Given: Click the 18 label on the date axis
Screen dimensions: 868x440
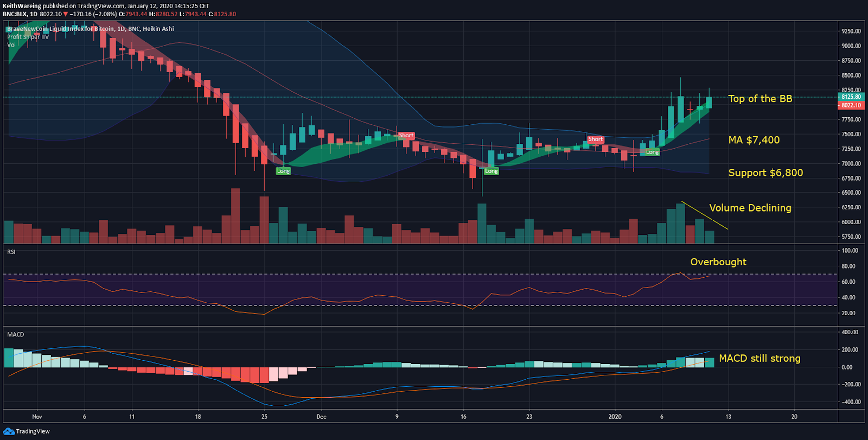Looking at the screenshot, I should point(198,417).
